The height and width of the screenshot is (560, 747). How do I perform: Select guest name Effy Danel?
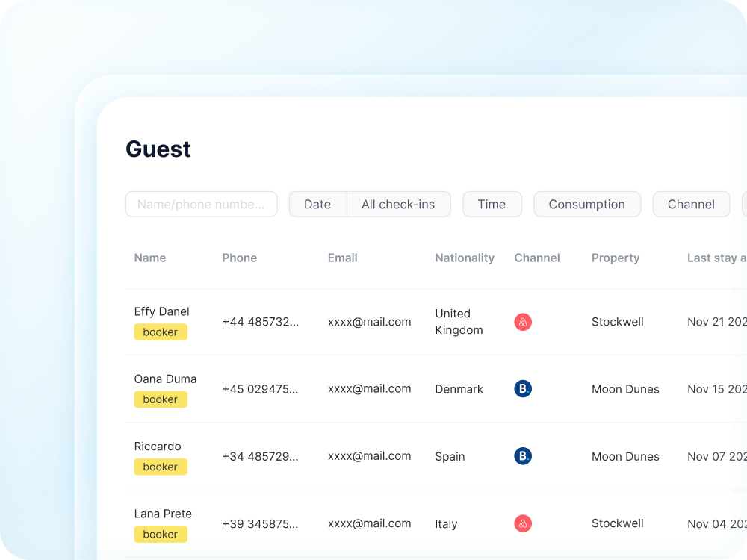(161, 311)
